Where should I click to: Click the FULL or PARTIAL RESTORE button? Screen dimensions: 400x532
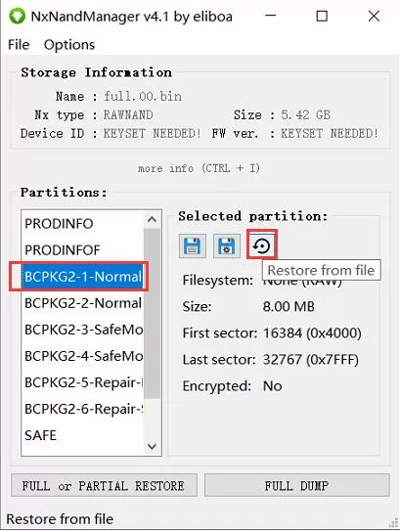pos(104,485)
